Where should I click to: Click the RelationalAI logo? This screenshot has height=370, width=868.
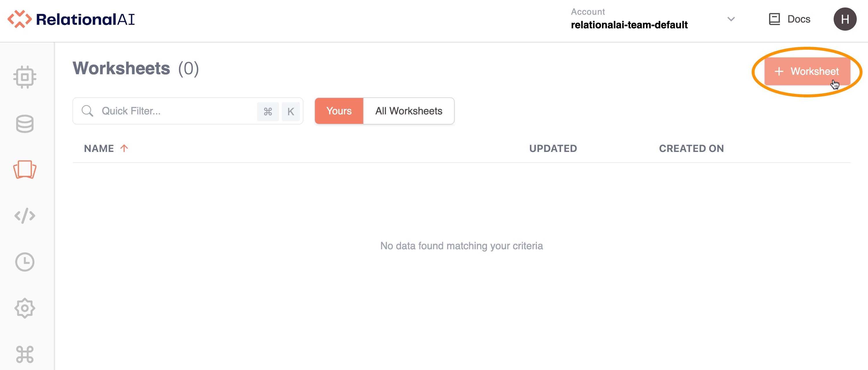coord(71,19)
